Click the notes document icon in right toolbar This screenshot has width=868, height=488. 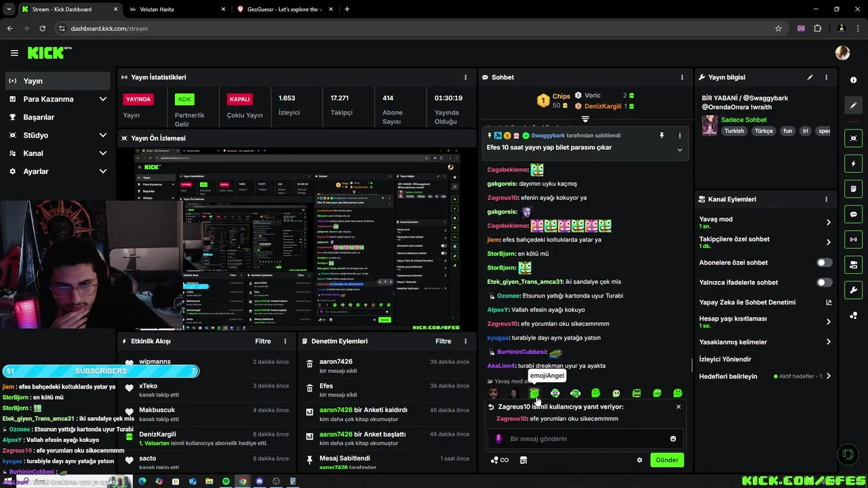point(853,188)
